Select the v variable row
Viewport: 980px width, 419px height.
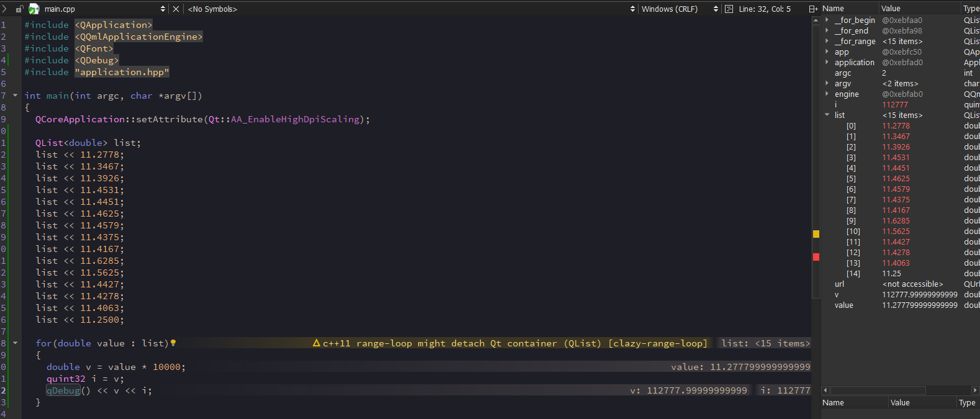coord(901,294)
